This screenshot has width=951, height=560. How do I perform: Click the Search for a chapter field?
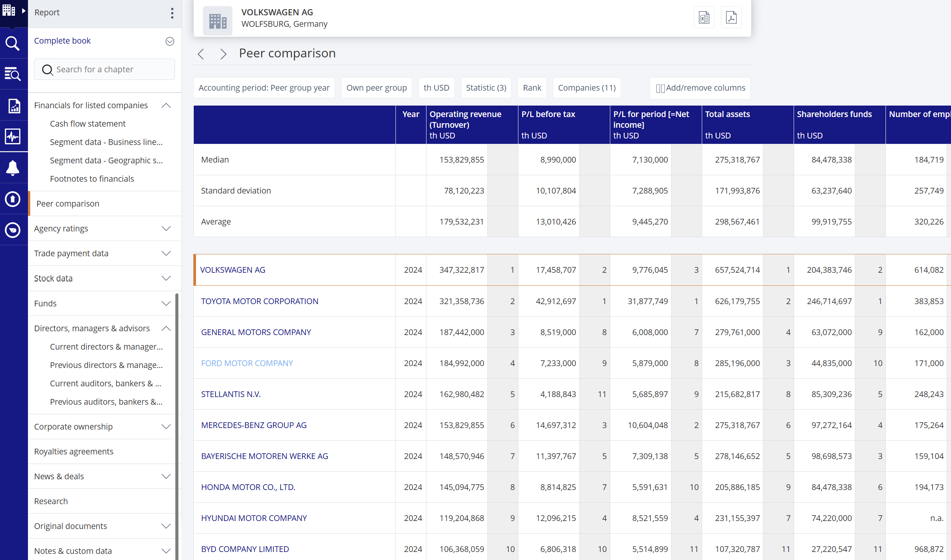pyautogui.click(x=105, y=70)
